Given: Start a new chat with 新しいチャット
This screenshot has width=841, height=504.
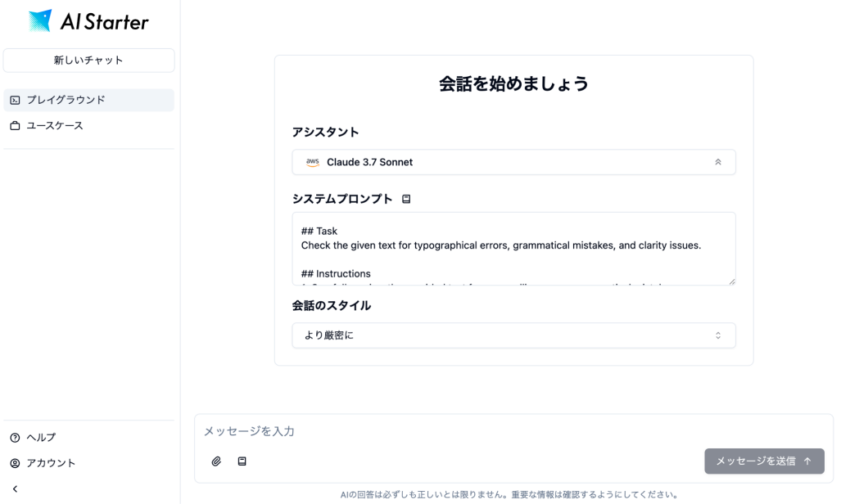Looking at the screenshot, I should click(88, 60).
